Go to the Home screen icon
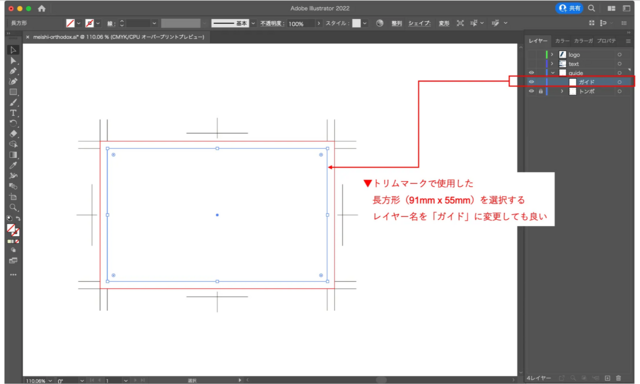640x384 pixels. click(42, 8)
